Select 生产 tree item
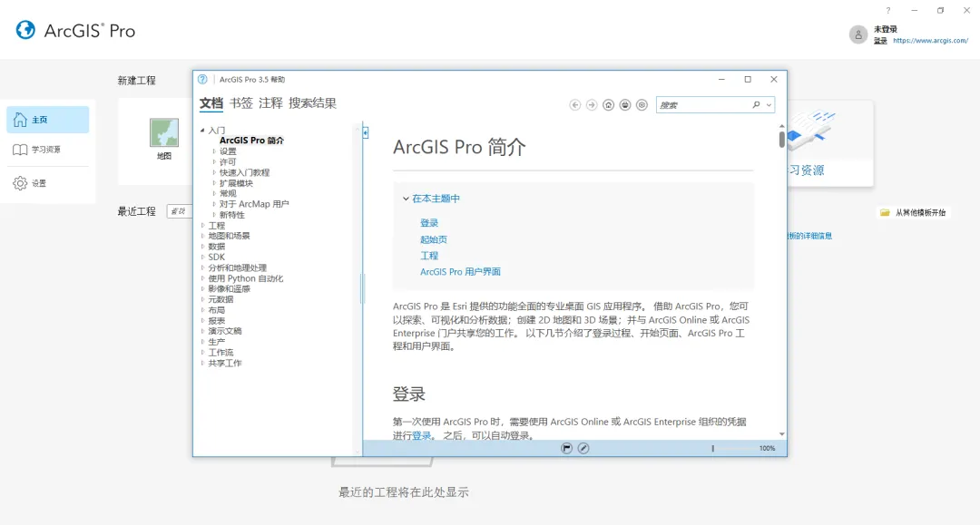The width and height of the screenshot is (980, 525). point(216,342)
